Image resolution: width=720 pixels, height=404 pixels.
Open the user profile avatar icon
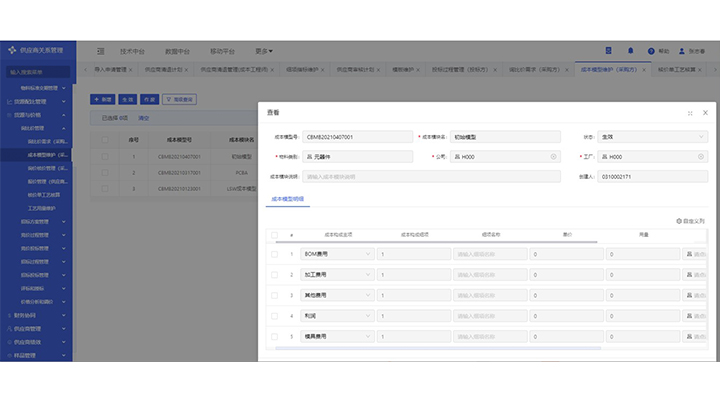tap(683, 50)
